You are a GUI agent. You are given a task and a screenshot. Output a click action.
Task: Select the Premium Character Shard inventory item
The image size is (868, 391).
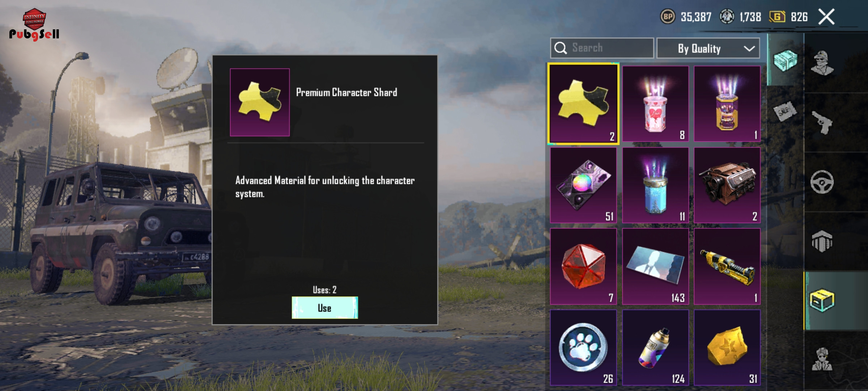pos(583,104)
